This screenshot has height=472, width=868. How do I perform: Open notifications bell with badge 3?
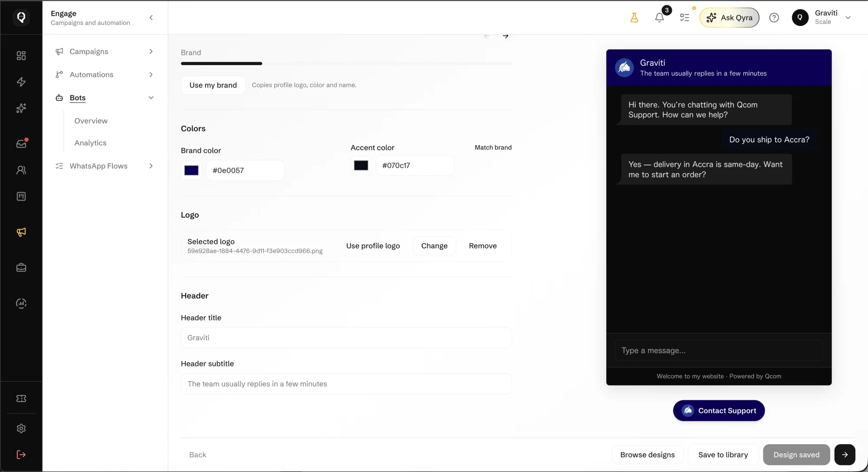660,17
